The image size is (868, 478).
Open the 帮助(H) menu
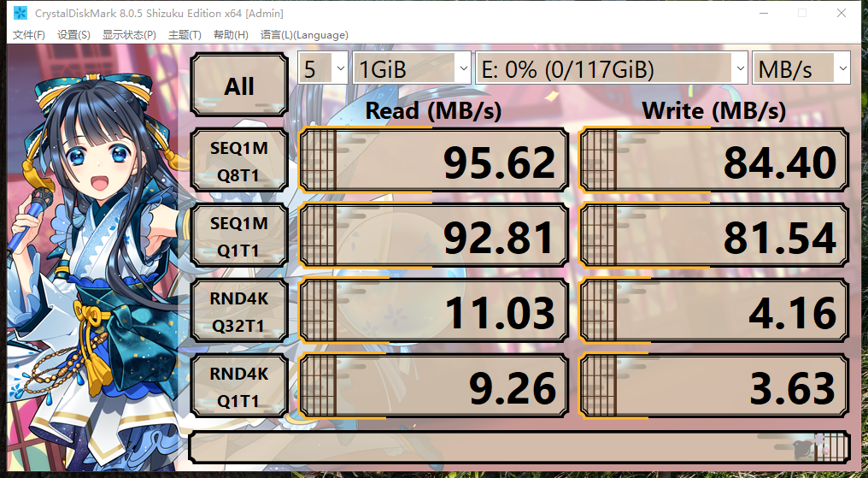(231, 35)
